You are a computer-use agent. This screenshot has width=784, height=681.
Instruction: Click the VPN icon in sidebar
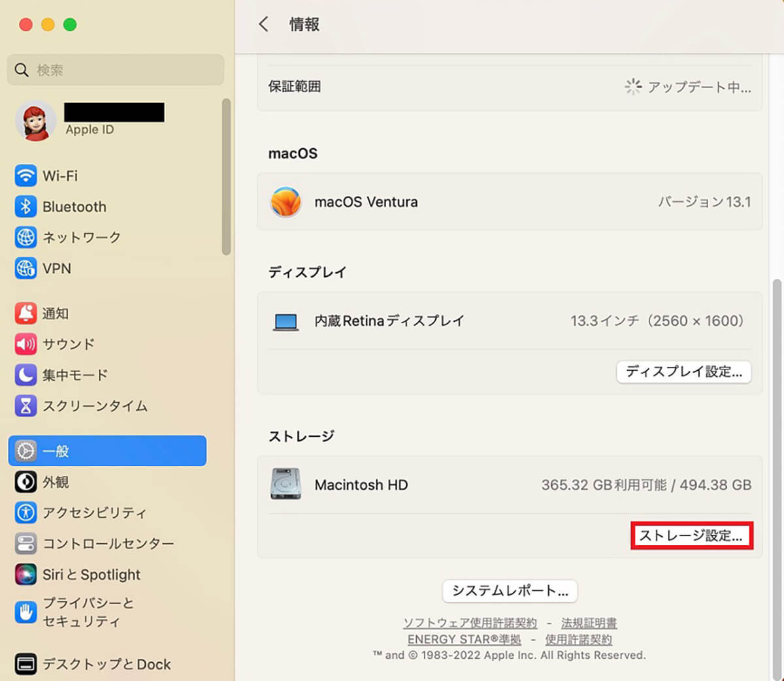click(25, 268)
